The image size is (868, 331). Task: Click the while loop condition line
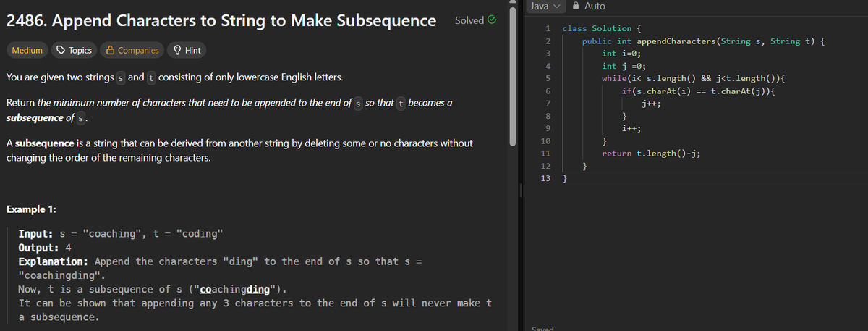(694, 78)
